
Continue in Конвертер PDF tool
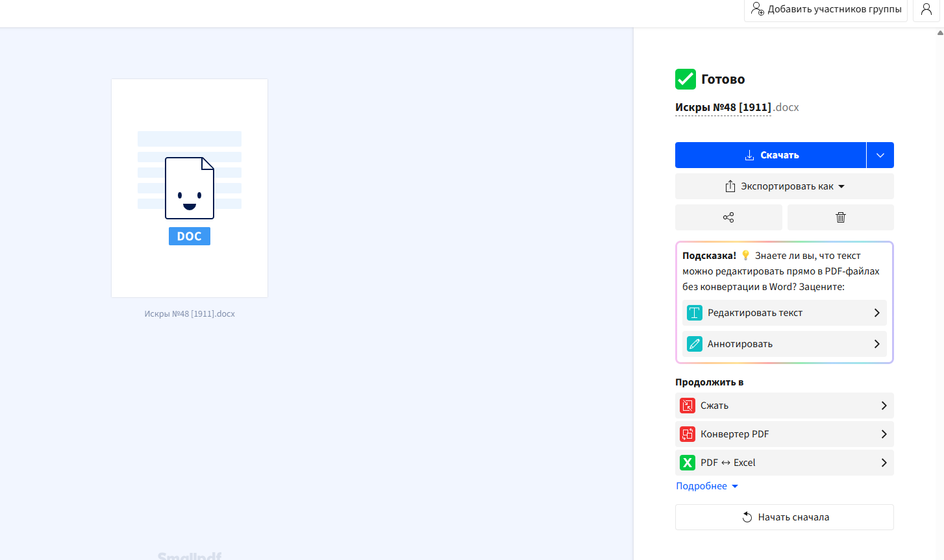tap(784, 434)
